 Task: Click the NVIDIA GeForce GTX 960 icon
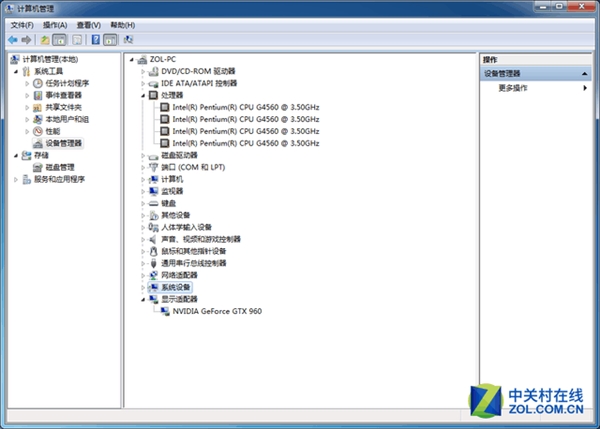pyautogui.click(x=165, y=311)
